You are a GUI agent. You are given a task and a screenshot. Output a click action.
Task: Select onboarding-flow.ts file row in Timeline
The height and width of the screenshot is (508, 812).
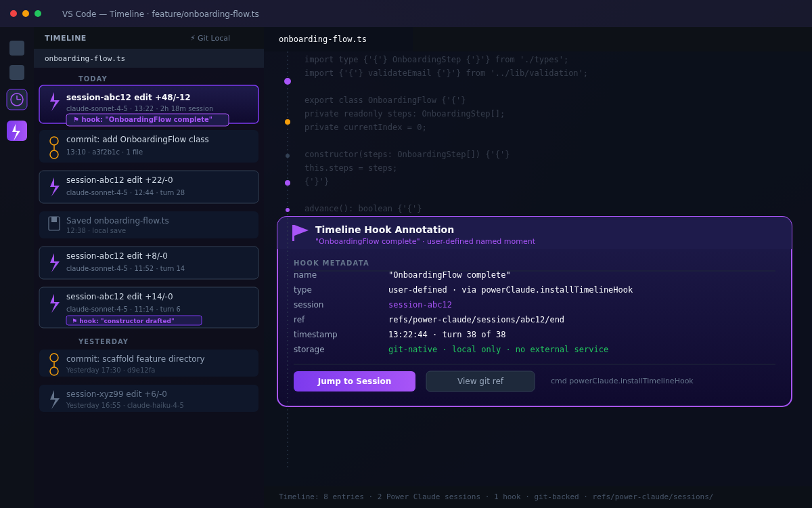click(x=149, y=58)
